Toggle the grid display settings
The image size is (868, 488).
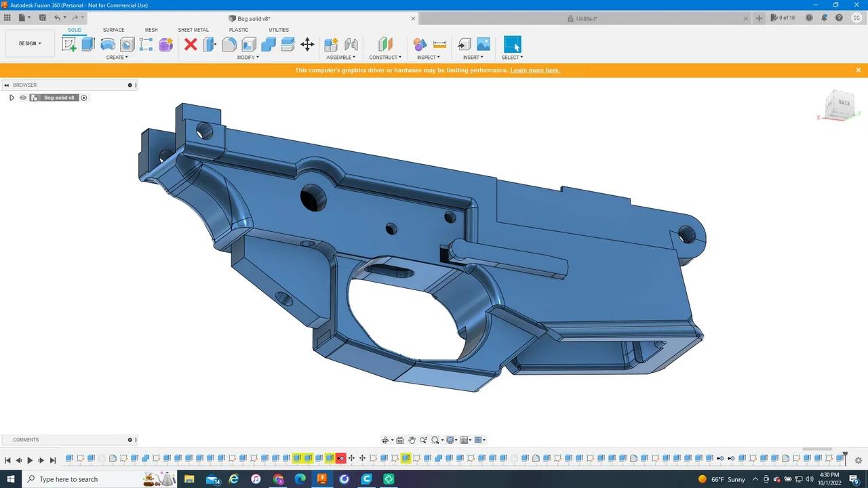pos(465,440)
